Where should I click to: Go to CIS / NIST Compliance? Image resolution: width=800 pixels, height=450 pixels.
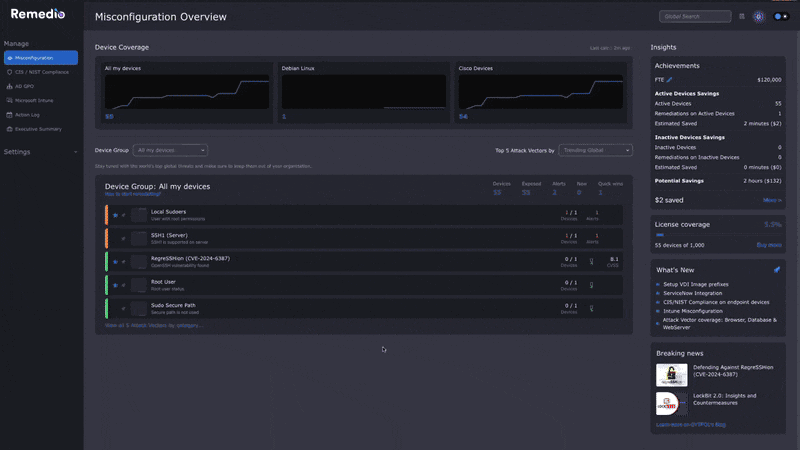(x=41, y=72)
